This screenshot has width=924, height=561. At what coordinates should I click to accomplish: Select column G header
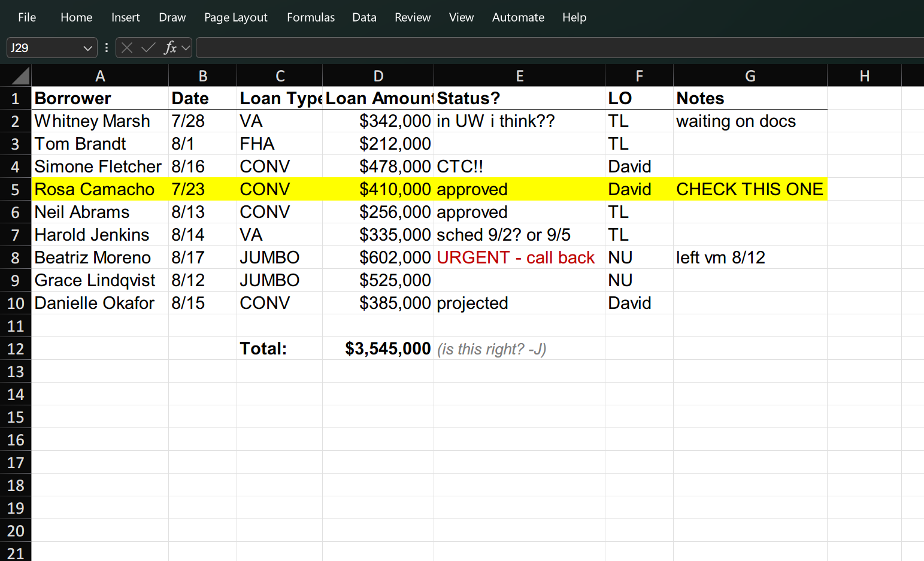750,75
